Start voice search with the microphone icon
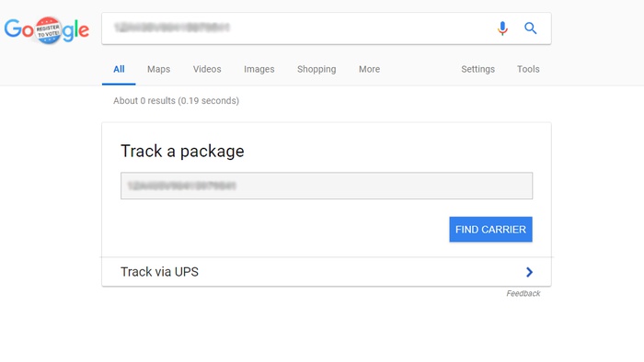This screenshot has width=644, height=362. point(502,28)
